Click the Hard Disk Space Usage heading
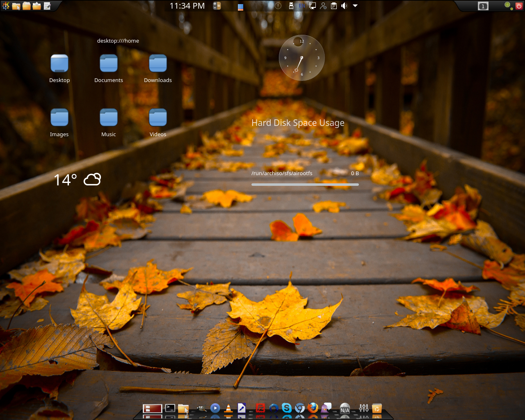This screenshot has height=420, width=525. (x=298, y=123)
